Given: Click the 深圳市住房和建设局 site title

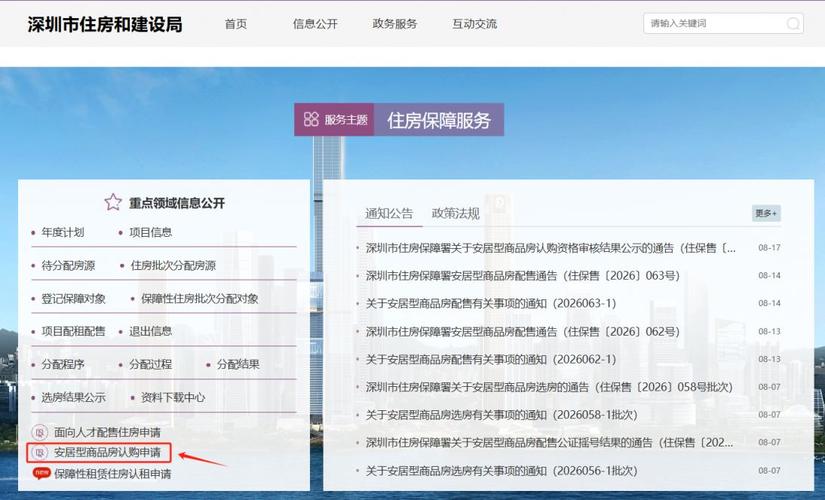Looking at the screenshot, I should coord(105,25).
